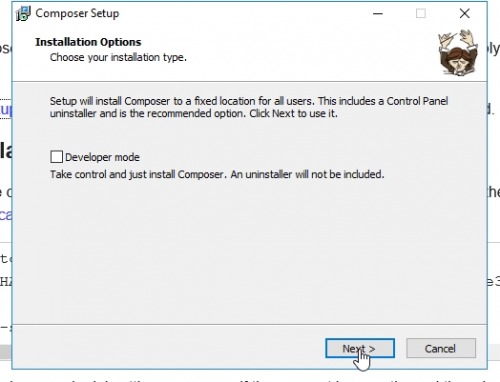Click the Composer conductor logo image
Screen dimensions: 500x382
click(x=458, y=52)
